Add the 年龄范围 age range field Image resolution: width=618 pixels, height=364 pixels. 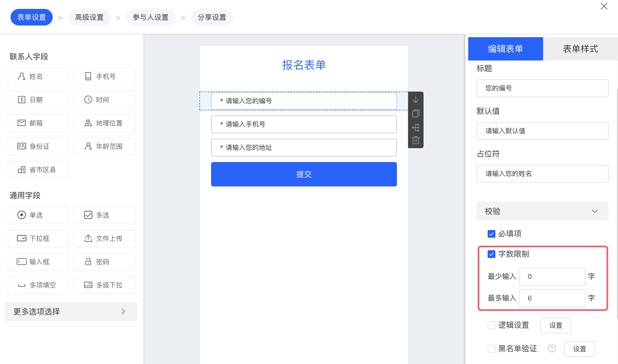pos(105,146)
